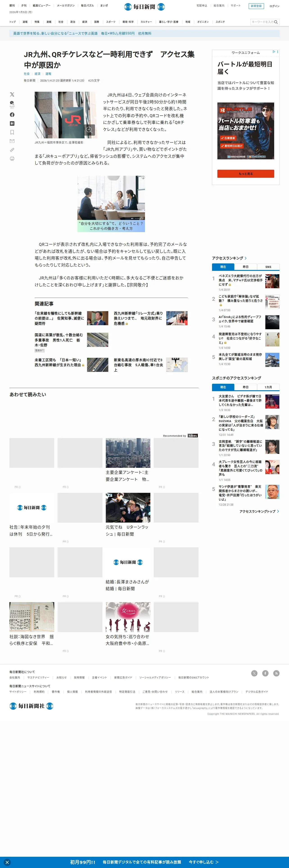289x868 pixels.
Task: Open related article 西九州新幹線「リレー方式」
Action: coord(138,318)
